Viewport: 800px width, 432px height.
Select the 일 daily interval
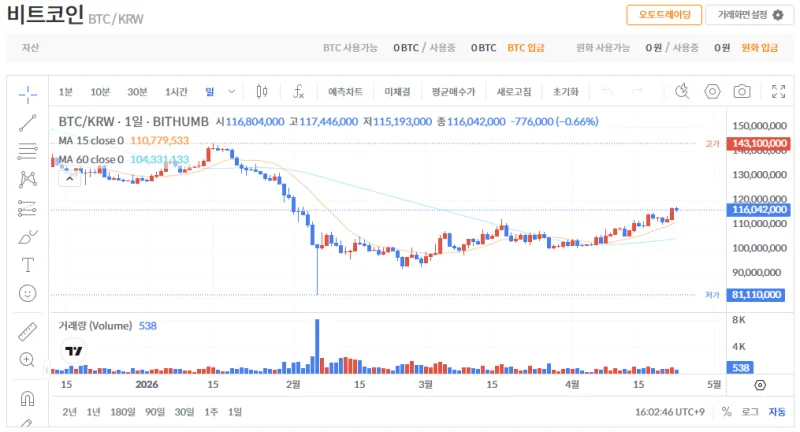[210, 92]
